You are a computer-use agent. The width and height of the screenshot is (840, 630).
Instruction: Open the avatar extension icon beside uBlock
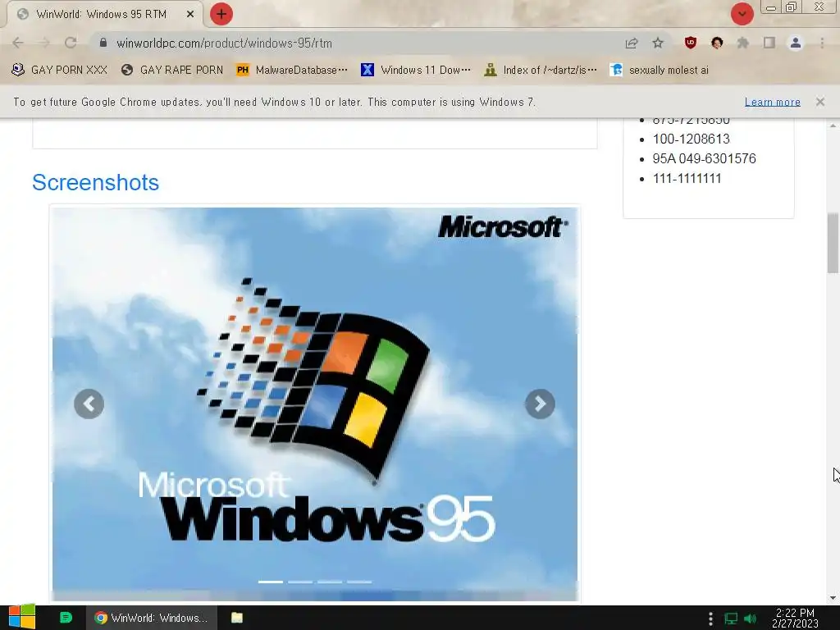pyautogui.click(x=717, y=43)
